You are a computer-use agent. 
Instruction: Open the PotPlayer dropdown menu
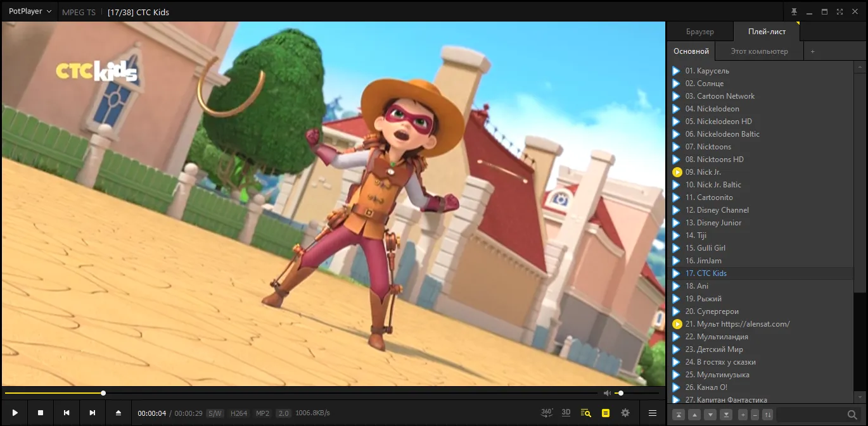[30, 11]
